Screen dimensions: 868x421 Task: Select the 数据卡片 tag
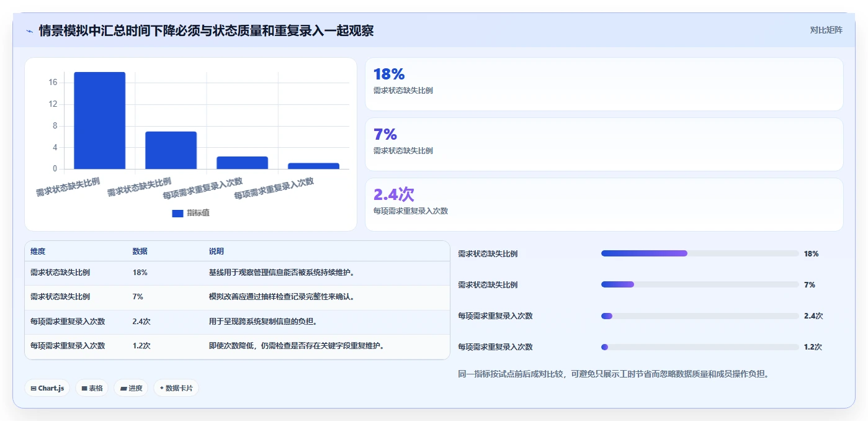pyautogui.click(x=176, y=388)
